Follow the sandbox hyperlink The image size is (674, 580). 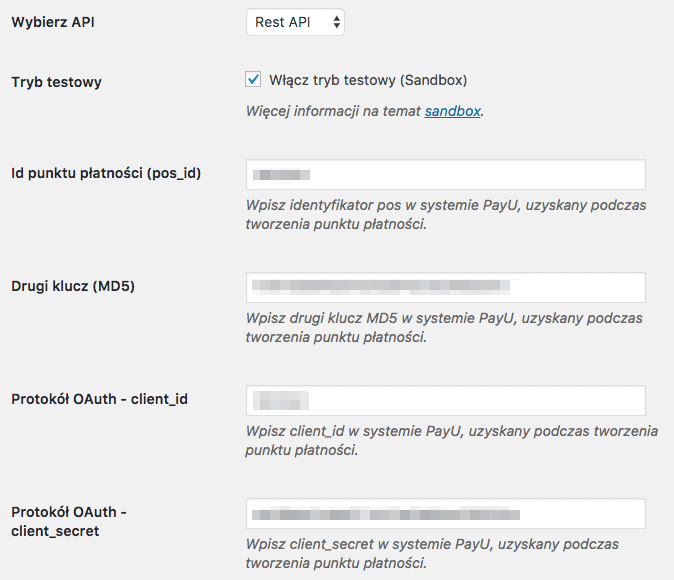pyautogui.click(x=452, y=111)
